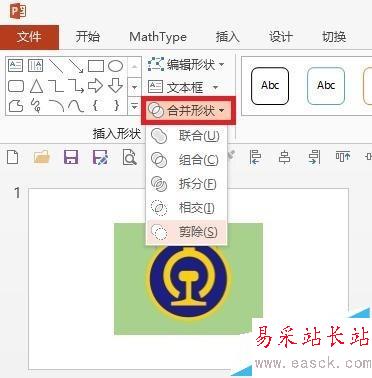Screen dimensions: 372x378
Task: Select the curve shape
Action: [76, 106]
